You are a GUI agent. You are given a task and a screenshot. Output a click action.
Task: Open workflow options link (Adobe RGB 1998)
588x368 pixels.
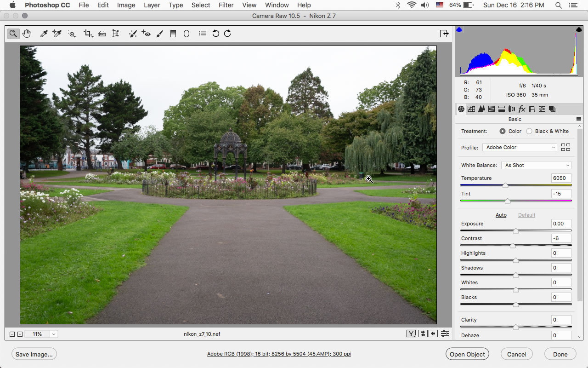point(279,354)
